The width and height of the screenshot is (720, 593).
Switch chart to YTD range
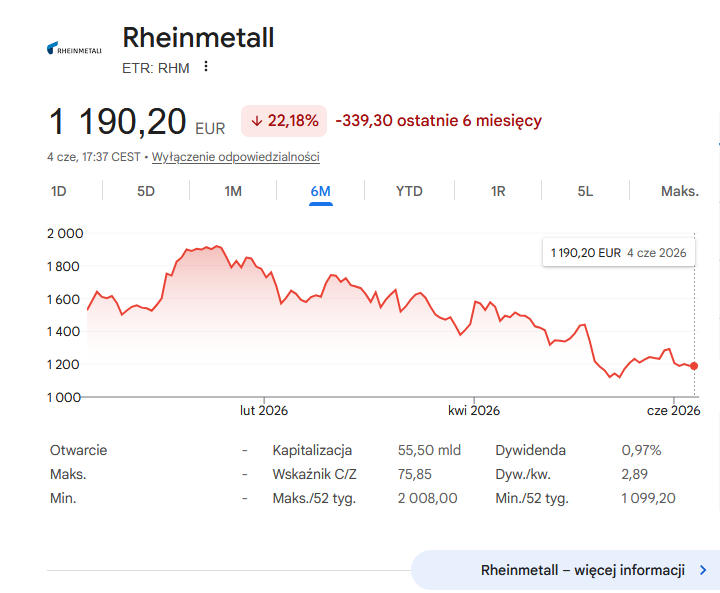(x=409, y=191)
